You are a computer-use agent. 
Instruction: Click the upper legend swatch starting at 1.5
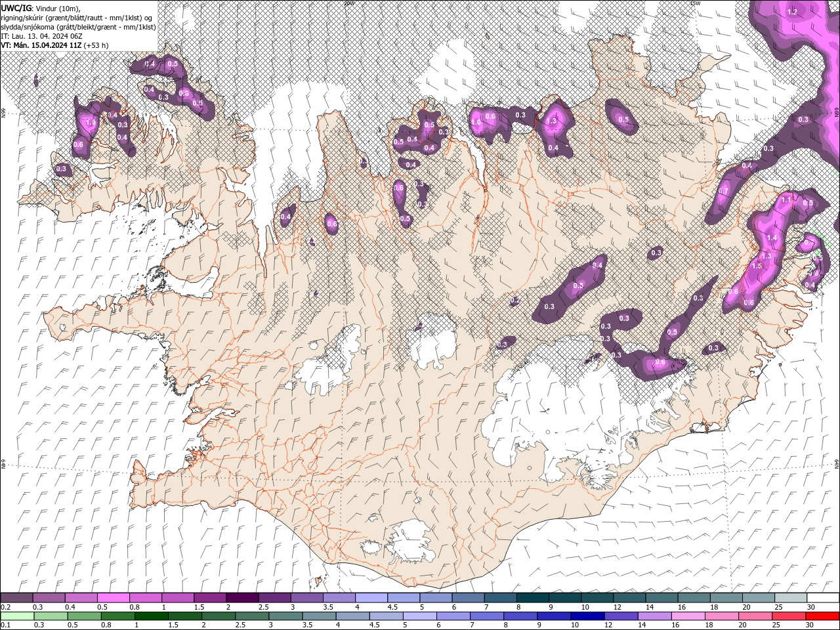click(210, 598)
